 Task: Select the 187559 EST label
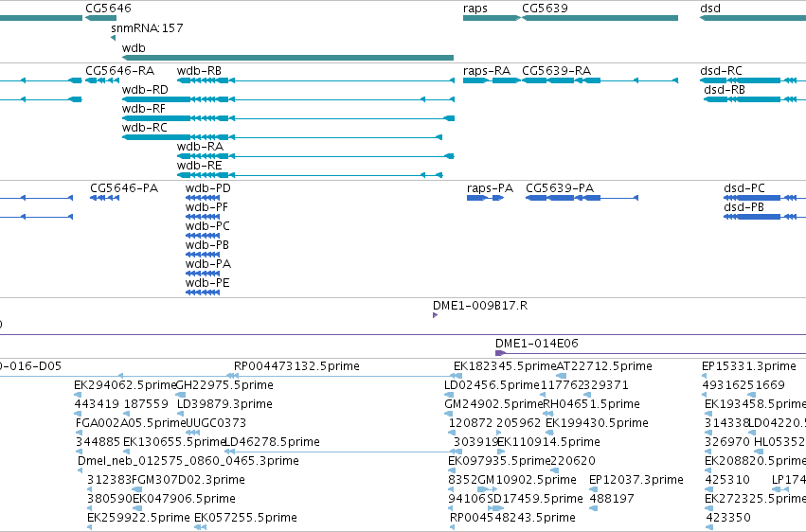click(147, 404)
